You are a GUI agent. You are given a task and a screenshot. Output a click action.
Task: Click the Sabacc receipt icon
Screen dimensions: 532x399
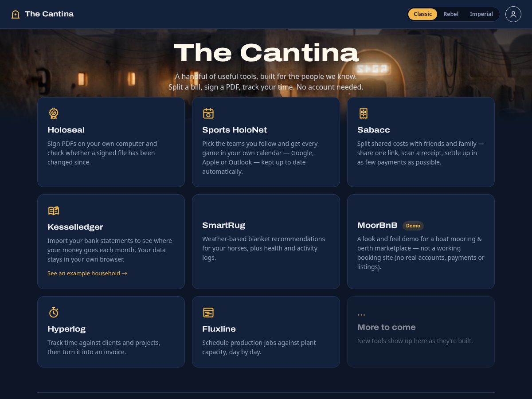(x=364, y=113)
